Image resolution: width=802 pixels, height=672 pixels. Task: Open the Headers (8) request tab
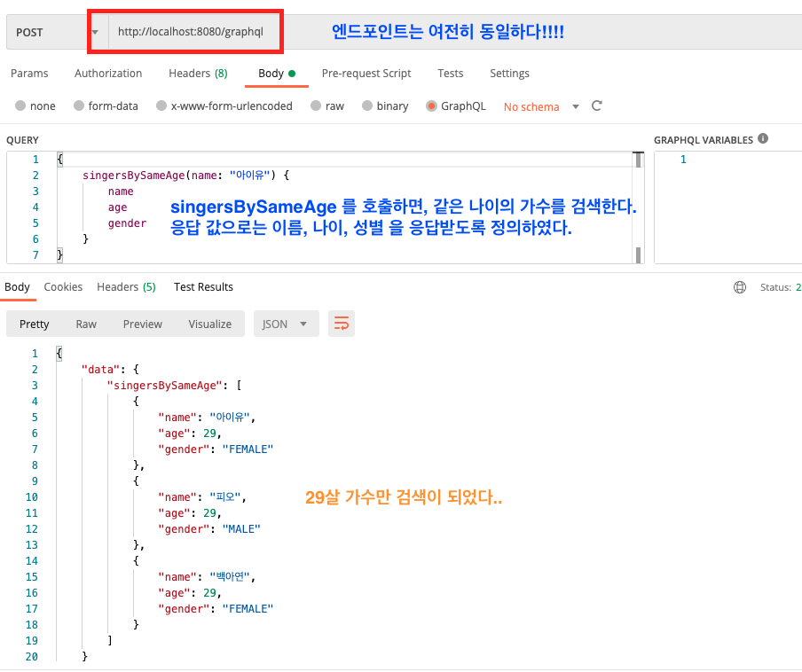[198, 74]
